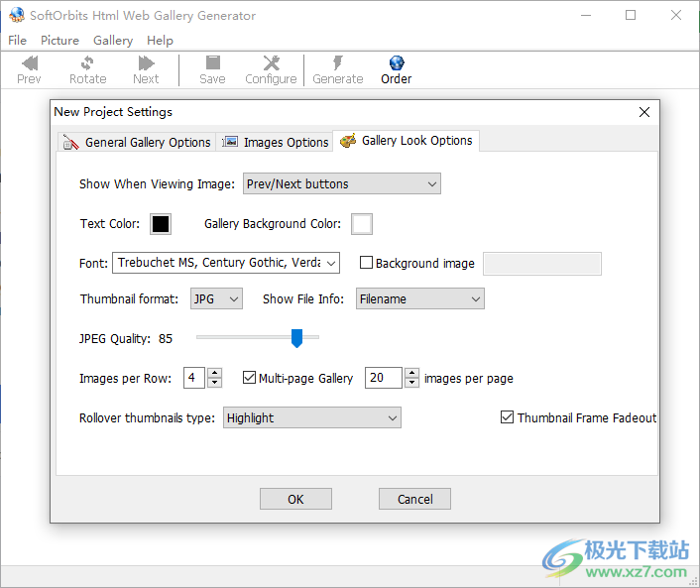
Task: Open the Help menu
Action: pos(160,41)
